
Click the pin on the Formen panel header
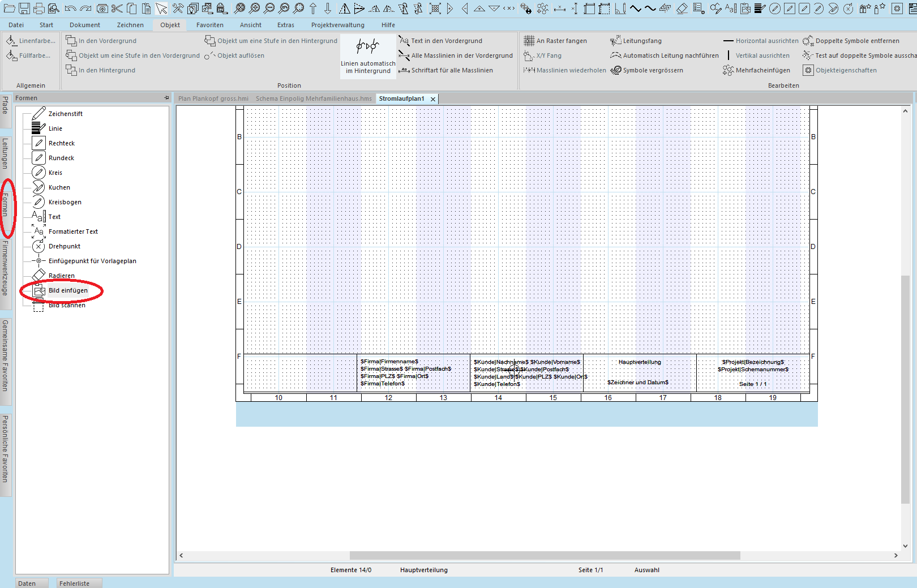[166, 98]
